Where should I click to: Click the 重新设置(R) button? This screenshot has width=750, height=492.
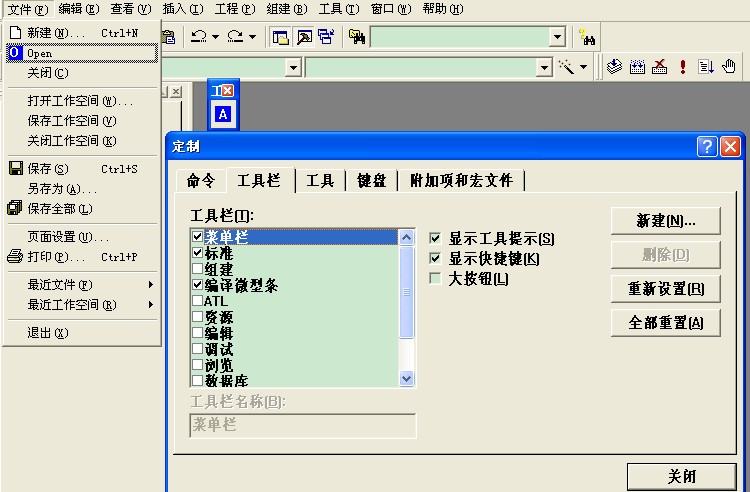point(666,289)
